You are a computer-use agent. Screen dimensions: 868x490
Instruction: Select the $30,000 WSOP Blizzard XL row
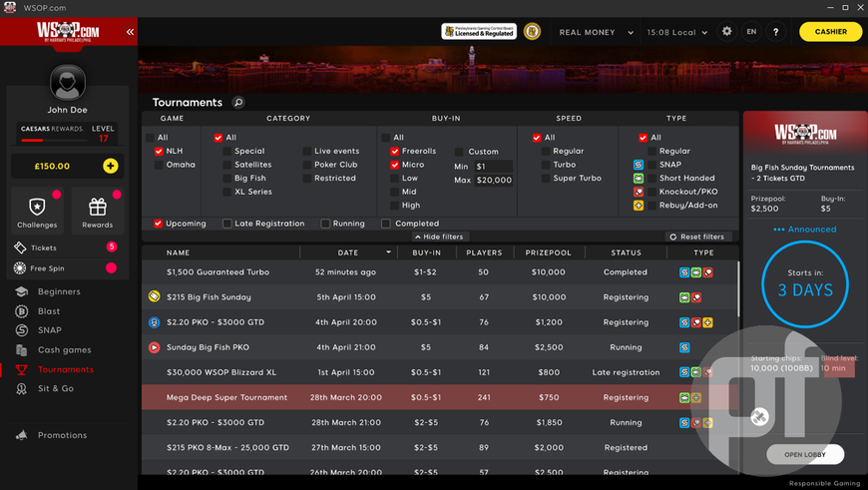click(440, 372)
